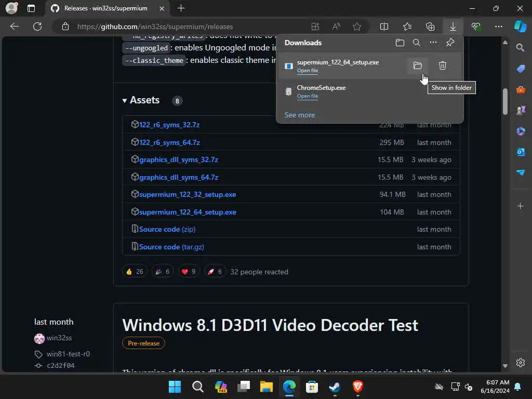The width and height of the screenshot is (532, 399).
Task: Open a new tab with the plus button
Action: (x=181, y=8)
